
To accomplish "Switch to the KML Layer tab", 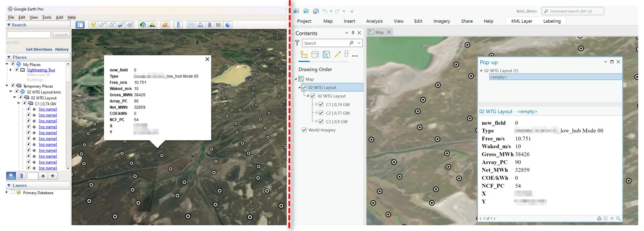I will pos(522,21).
